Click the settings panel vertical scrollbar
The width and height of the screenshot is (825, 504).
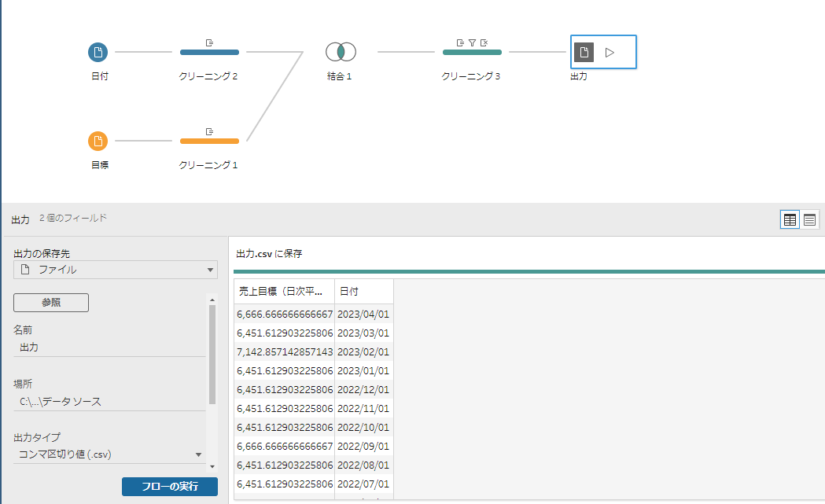click(x=212, y=354)
